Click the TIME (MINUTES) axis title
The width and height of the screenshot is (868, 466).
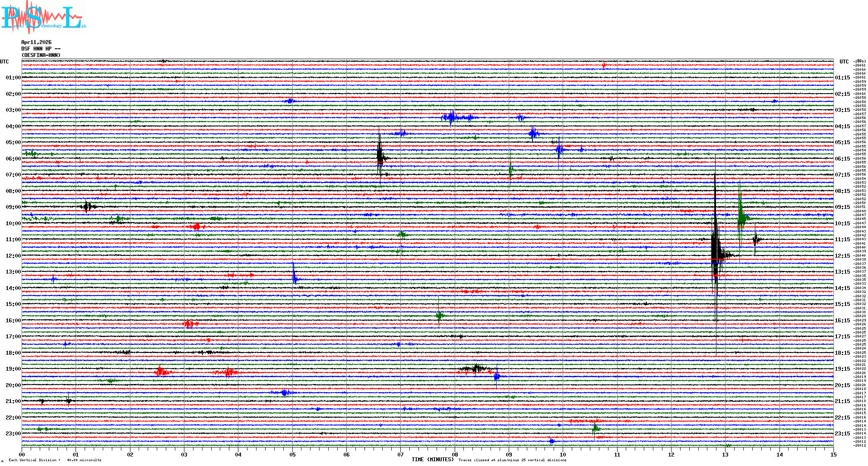[432, 460]
